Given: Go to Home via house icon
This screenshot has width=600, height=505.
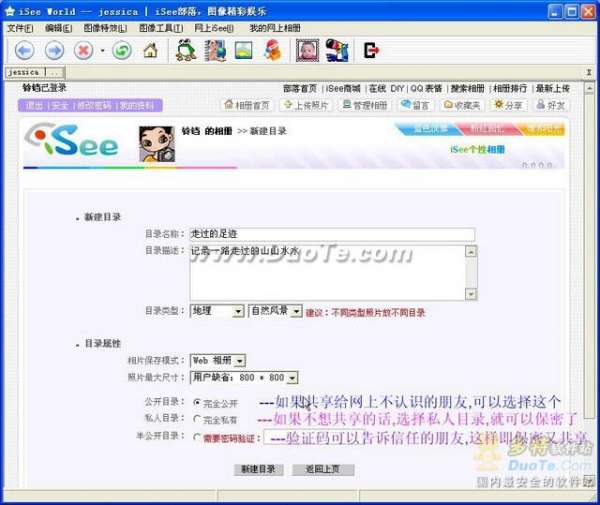Looking at the screenshot, I should click(150, 50).
